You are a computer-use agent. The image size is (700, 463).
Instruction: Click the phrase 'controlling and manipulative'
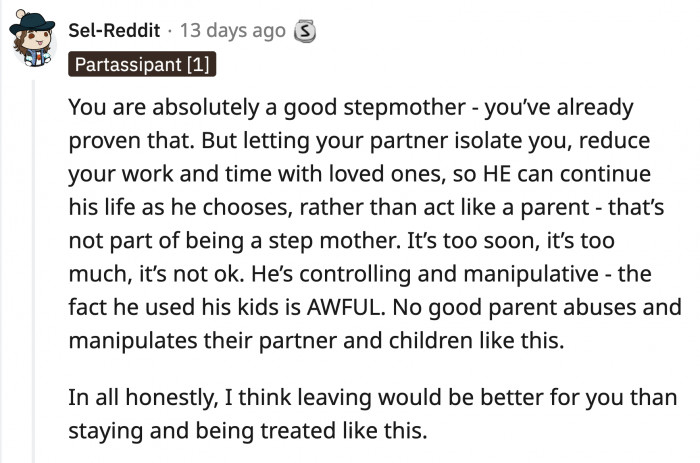click(449, 274)
